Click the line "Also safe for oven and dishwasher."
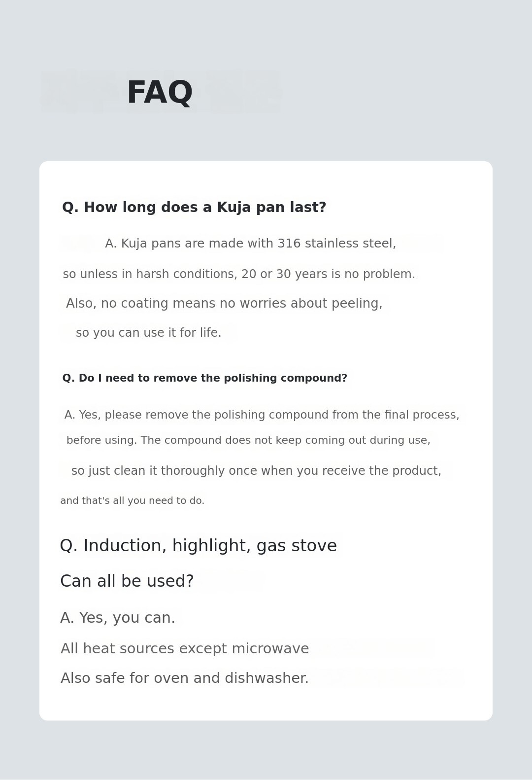The height and width of the screenshot is (780, 532). pos(184,678)
